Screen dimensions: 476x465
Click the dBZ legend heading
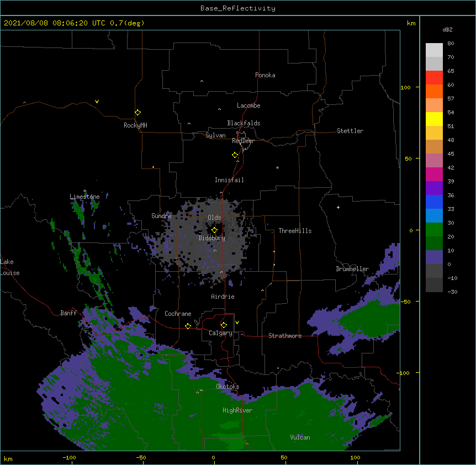tap(447, 29)
